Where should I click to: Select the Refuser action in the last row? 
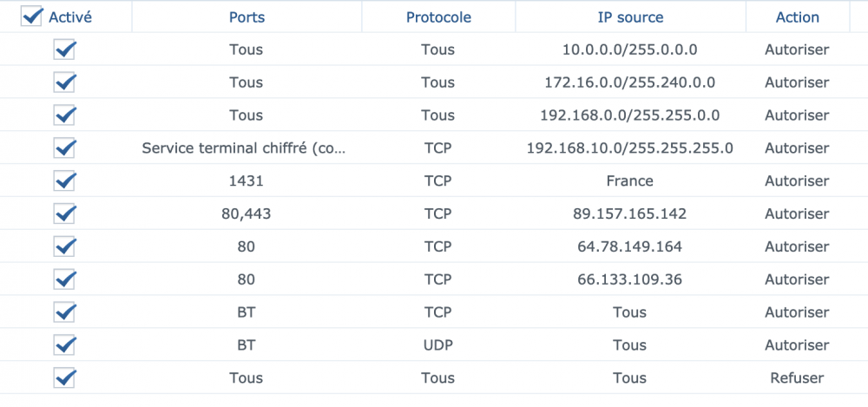pos(797,378)
